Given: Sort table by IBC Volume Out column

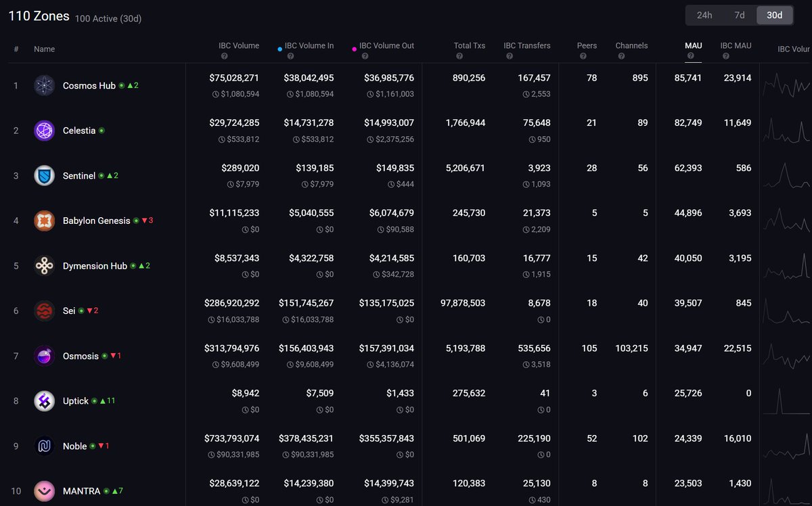Looking at the screenshot, I should pyautogui.click(x=386, y=45).
